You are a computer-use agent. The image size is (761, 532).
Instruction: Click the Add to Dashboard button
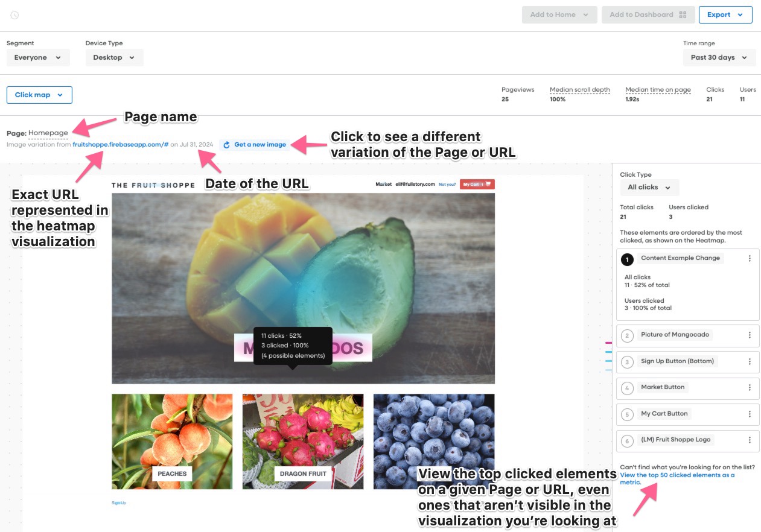pyautogui.click(x=648, y=15)
